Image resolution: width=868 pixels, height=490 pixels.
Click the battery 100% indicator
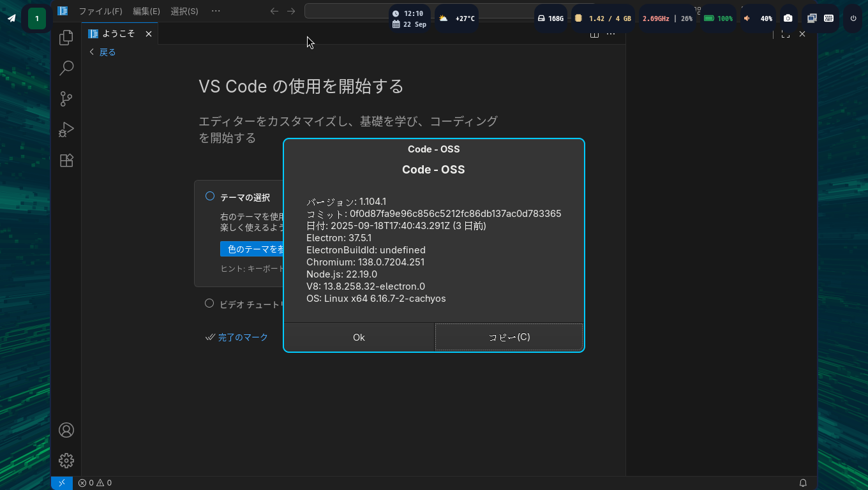[718, 19]
